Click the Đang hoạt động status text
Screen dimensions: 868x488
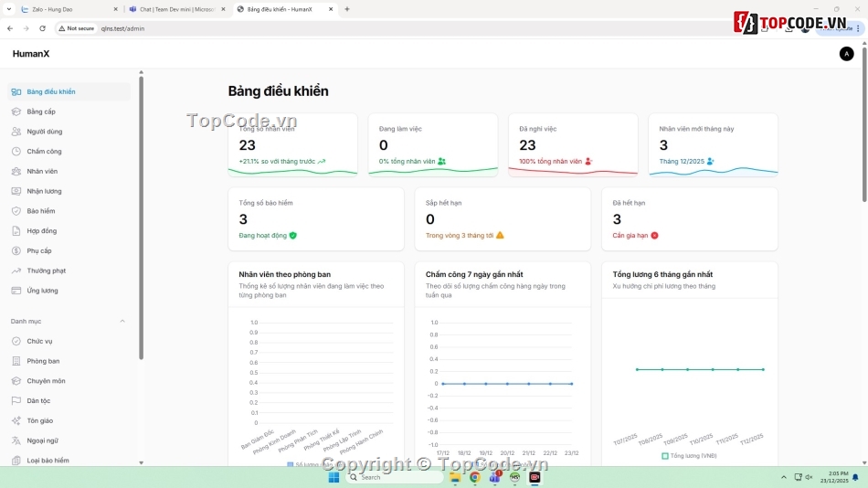(x=263, y=236)
